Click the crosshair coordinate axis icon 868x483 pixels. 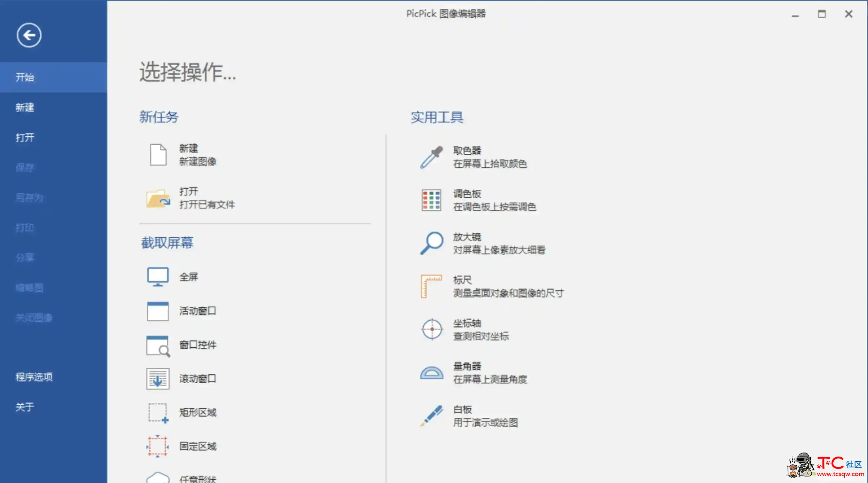coord(432,329)
